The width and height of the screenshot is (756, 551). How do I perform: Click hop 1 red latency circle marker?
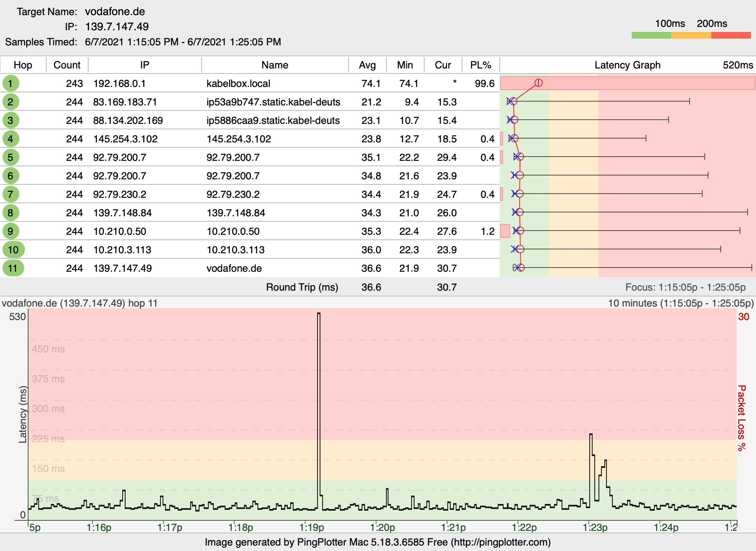pos(538,83)
